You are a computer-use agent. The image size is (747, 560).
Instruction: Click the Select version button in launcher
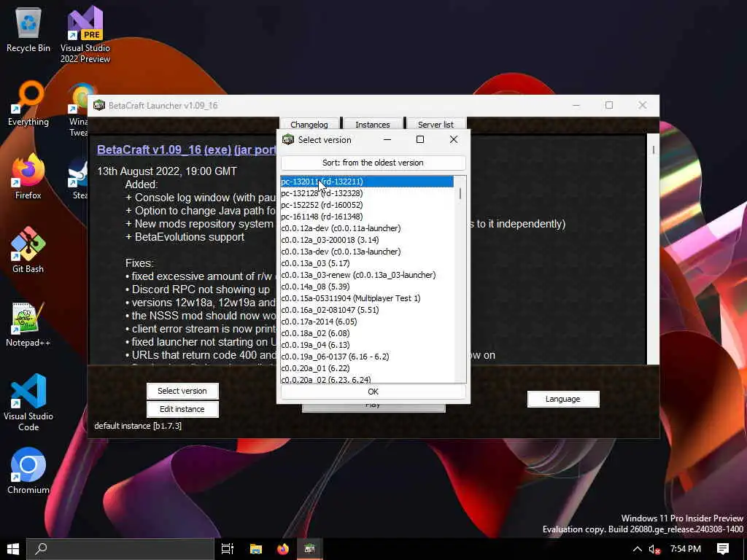coord(182,391)
